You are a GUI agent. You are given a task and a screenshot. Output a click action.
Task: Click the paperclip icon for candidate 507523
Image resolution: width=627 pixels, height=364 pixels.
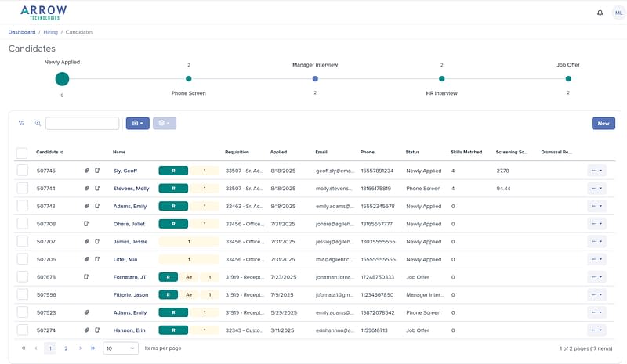pyautogui.click(x=86, y=312)
